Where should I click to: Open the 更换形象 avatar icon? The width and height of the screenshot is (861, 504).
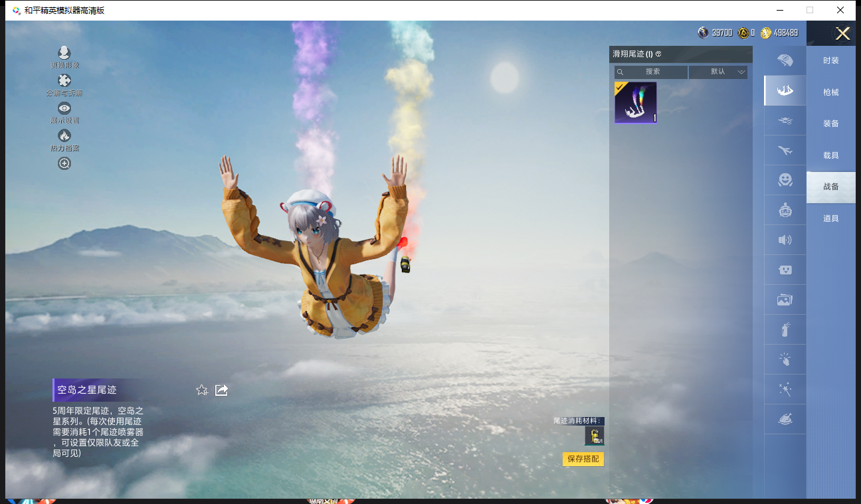[64, 53]
